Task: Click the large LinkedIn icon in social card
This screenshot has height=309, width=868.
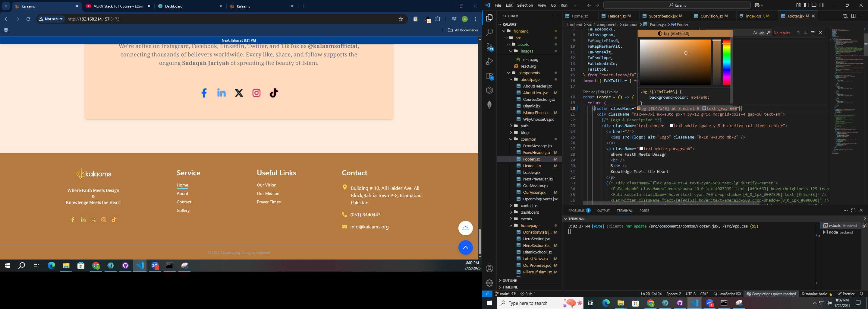Action: [x=222, y=92]
